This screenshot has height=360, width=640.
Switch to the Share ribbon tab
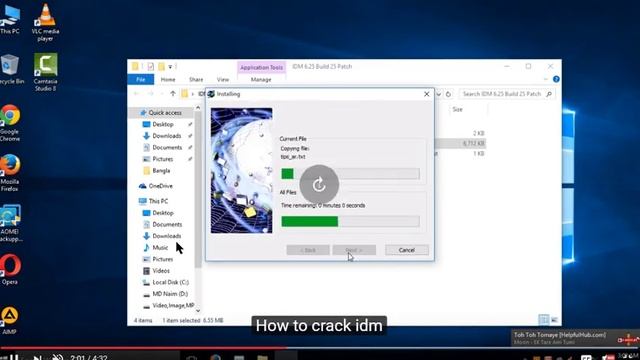pyautogui.click(x=196, y=79)
